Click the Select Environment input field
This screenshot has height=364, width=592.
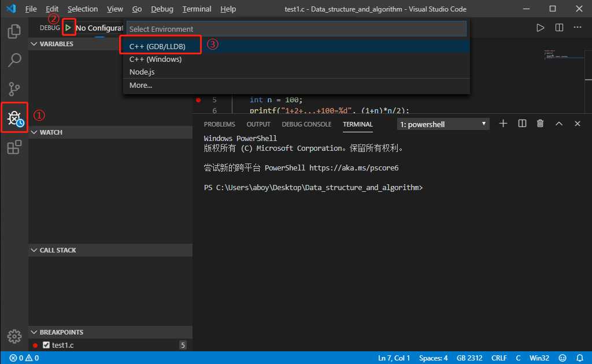point(297,29)
